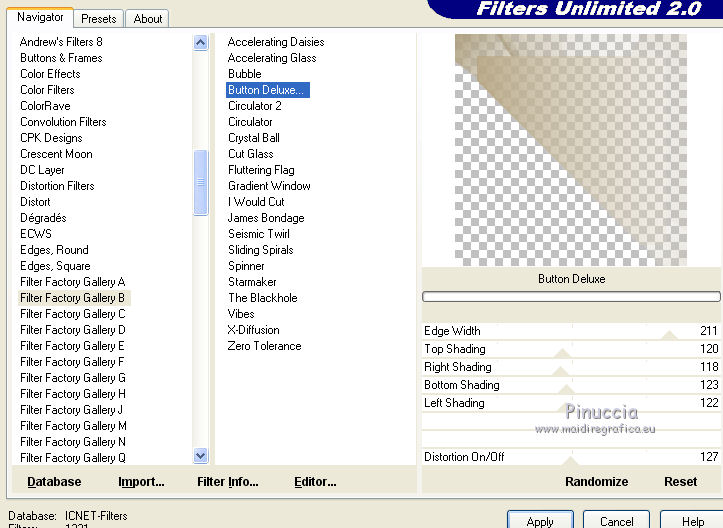The height and width of the screenshot is (528, 723).
Task: Choose the James Bondage filter
Action: (266, 218)
